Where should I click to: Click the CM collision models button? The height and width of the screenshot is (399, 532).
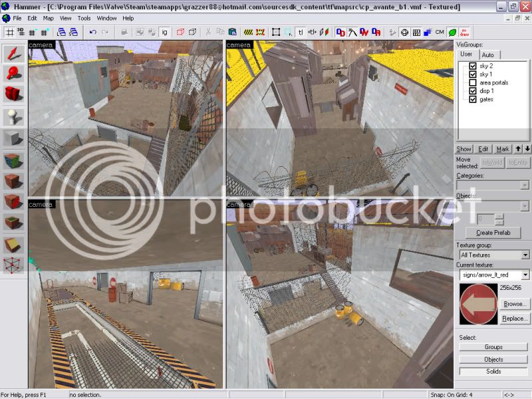[440, 32]
